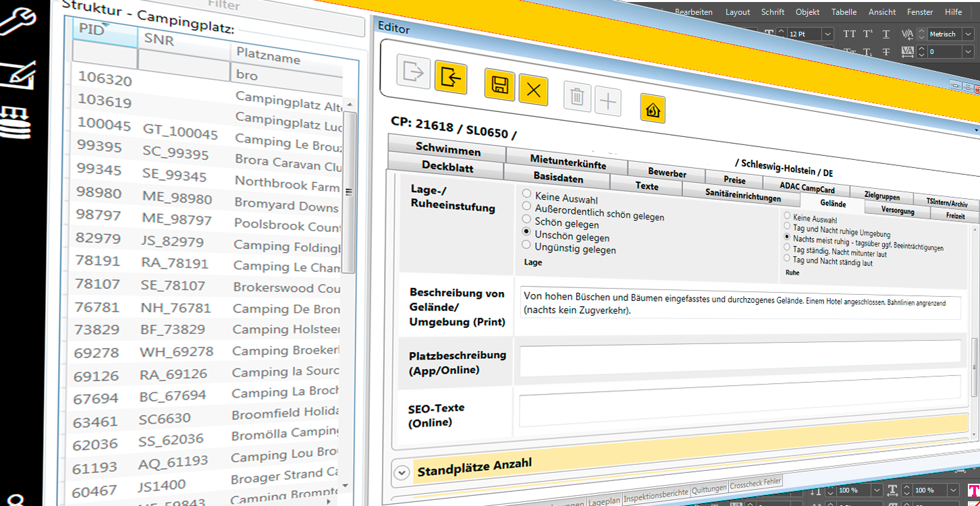Screen dimensions: 980x506
Task: Click the yellow home icon in toolbar
Action: point(653,109)
